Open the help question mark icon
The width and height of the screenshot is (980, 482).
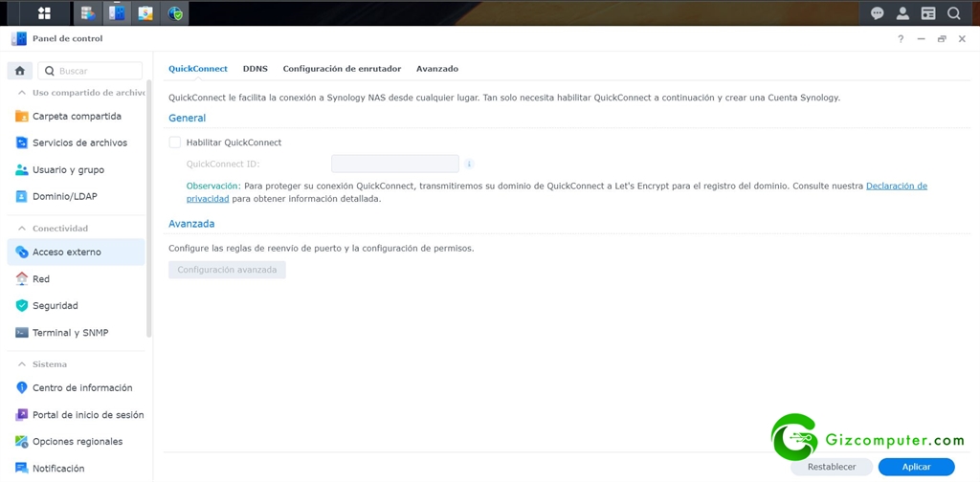click(901, 38)
